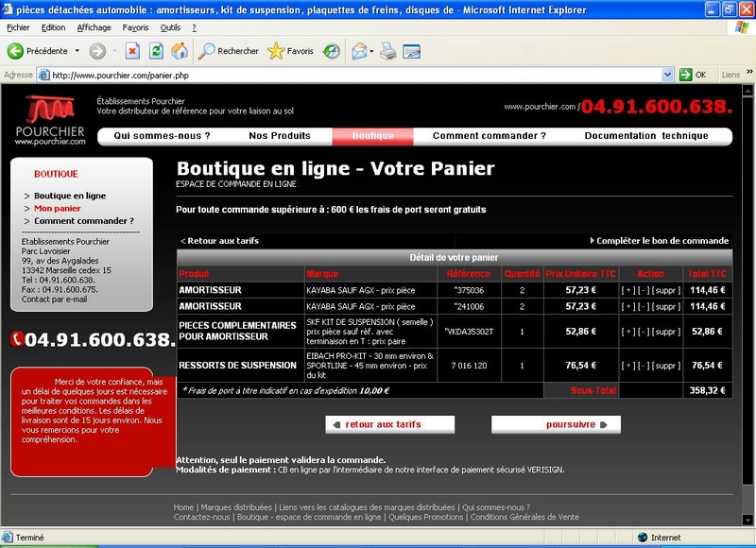This screenshot has height=548, width=756.
Task: Open Favoris star in the toolbar
Action: (290, 51)
